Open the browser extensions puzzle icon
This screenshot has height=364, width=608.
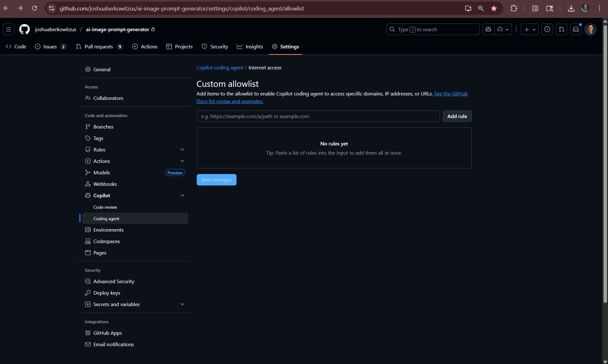click(514, 8)
